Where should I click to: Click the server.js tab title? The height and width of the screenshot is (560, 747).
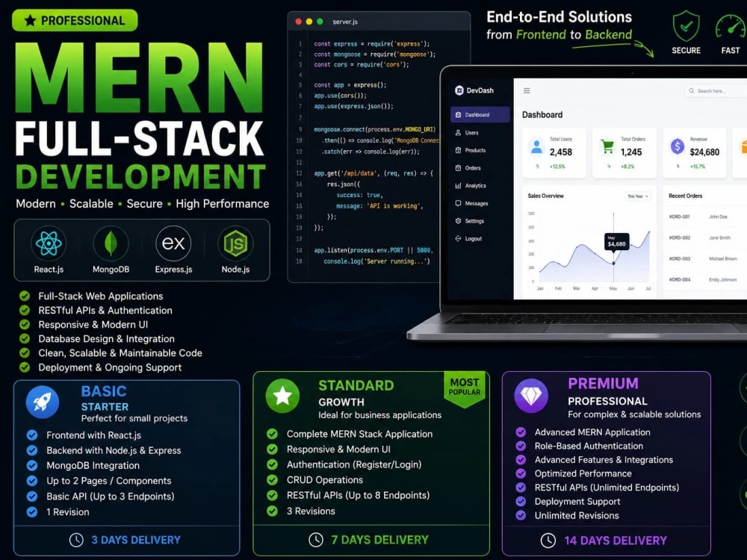click(x=345, y=22)
